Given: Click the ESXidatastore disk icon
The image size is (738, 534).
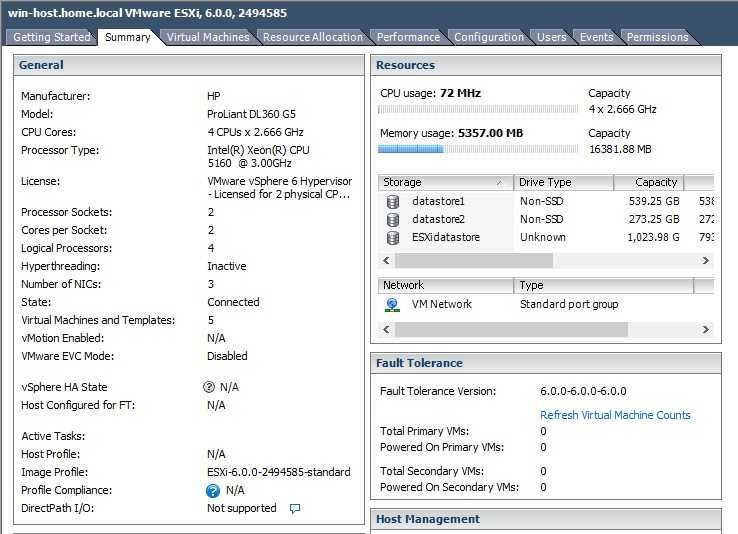Looking at the screenshot, I should (x=393, y=238).
